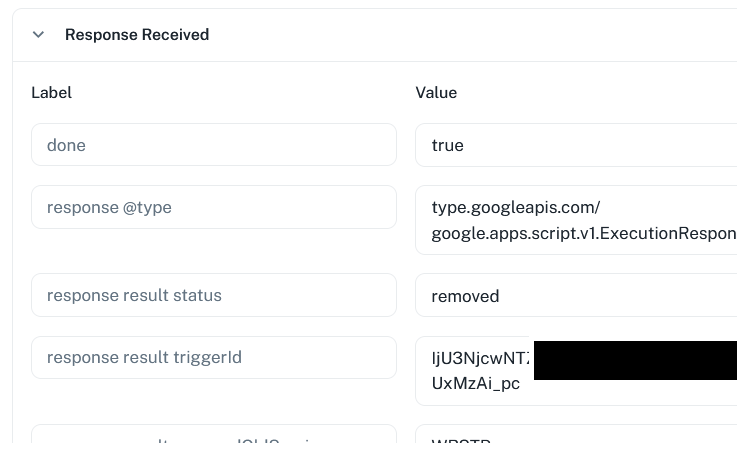The height and width of the screenshot is (471, 737).
Task: Focus the value field showing 'removed'
Action: click(576, 295)
